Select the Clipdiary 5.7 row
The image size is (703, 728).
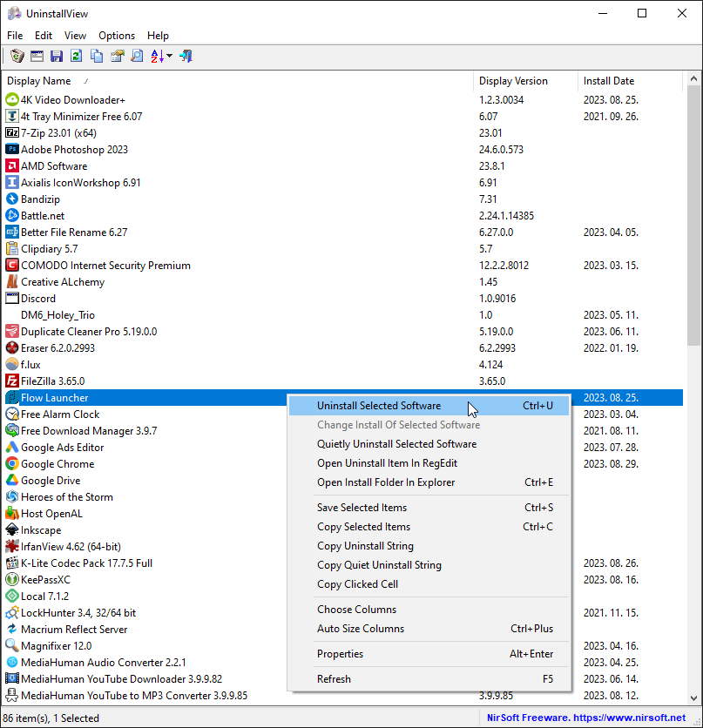342,248
